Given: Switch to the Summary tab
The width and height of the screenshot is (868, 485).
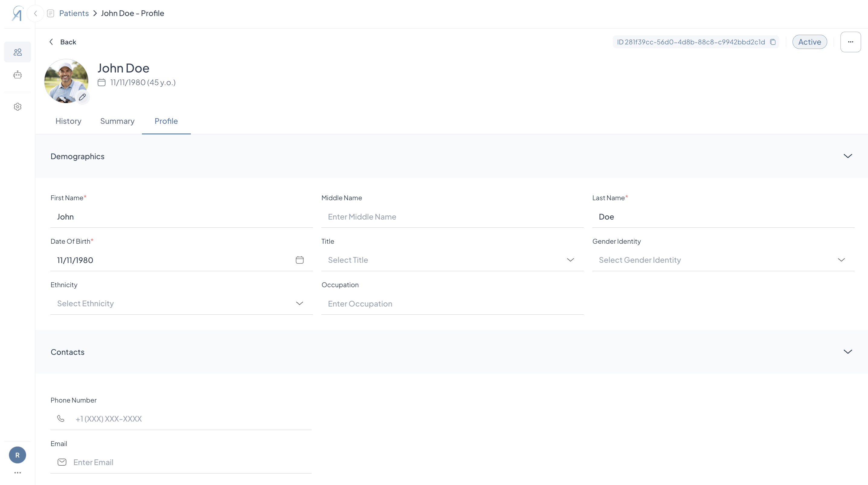Looking at the screenshot, I should [117, 121].
